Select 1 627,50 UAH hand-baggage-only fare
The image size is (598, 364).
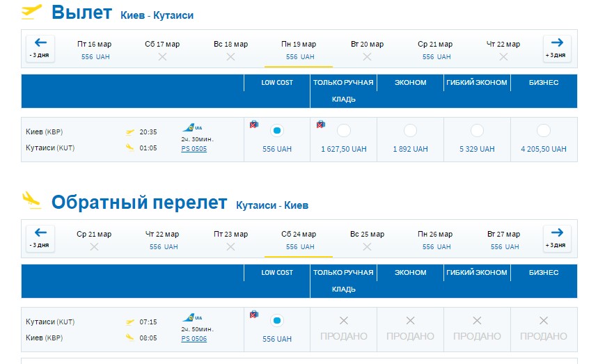pos(343,131)
